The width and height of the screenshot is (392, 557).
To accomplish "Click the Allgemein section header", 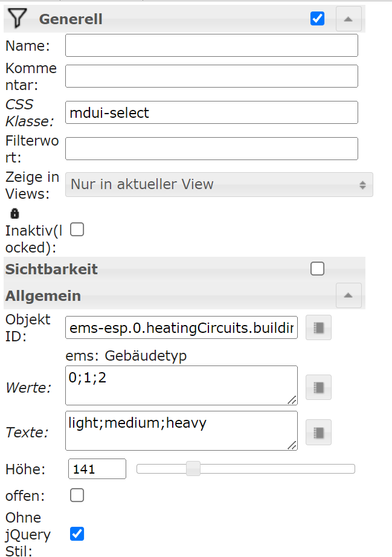I will [x=43, y=296].
